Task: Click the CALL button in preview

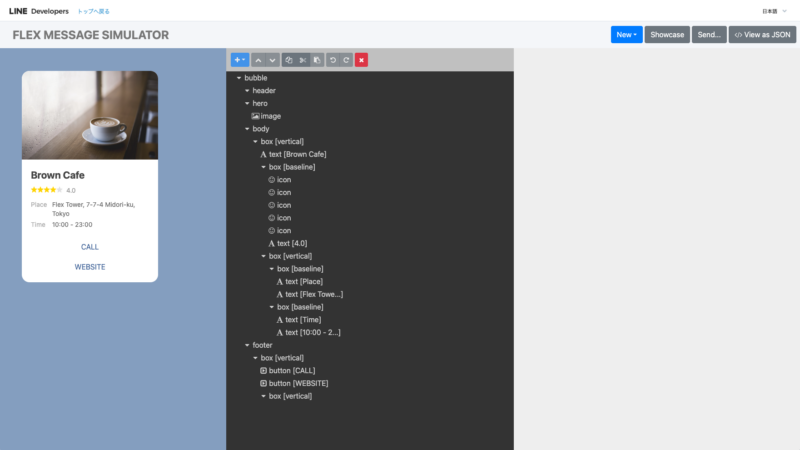Action: click(x=90, y=246)
